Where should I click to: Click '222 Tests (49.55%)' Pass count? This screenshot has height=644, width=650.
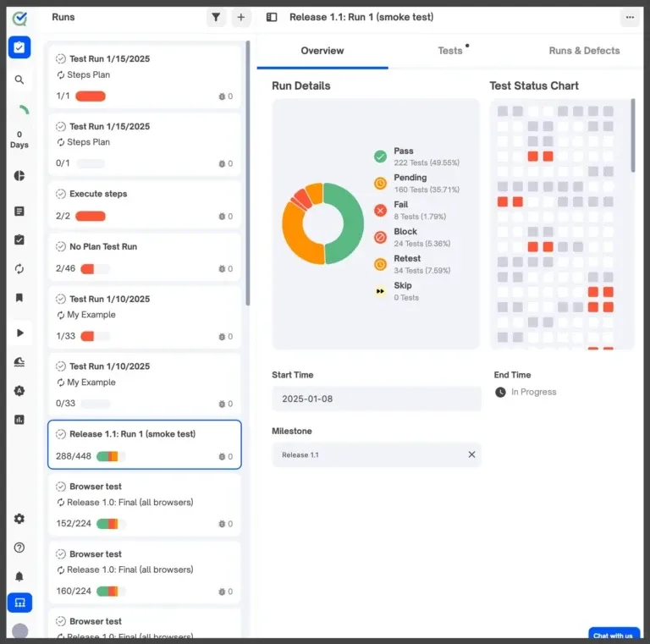click(x=427, y=162)
